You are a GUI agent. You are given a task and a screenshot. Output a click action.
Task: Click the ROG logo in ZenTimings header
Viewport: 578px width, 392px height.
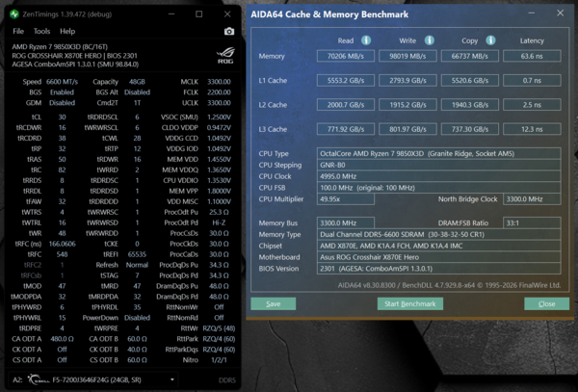coord(225,55)
